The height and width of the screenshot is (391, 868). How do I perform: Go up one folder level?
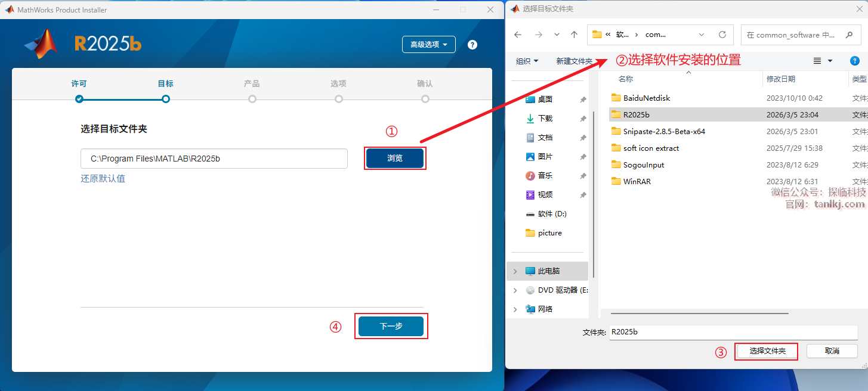coord(574,35)
